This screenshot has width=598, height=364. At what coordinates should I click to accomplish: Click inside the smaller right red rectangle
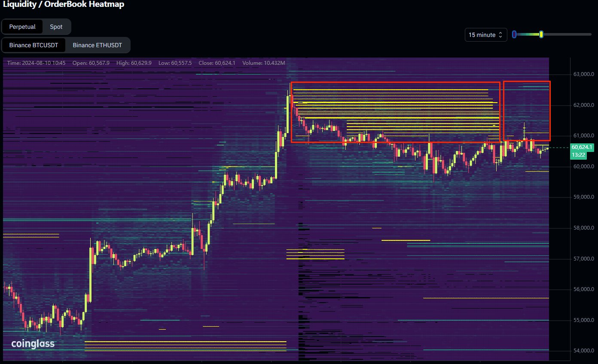[x=527, y=111]
